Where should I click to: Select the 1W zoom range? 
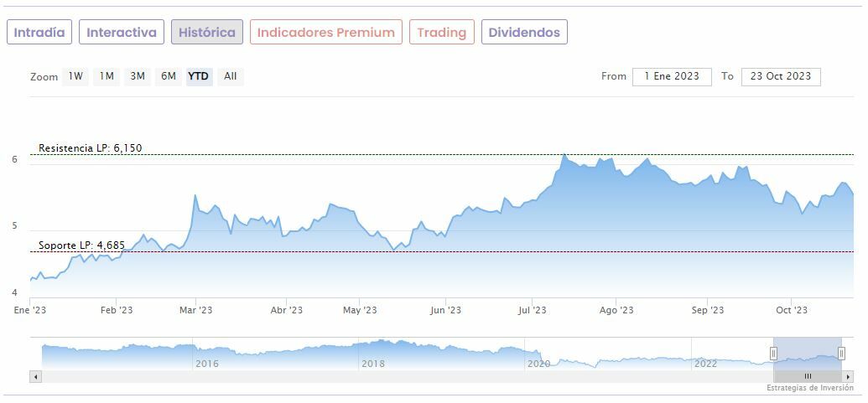75,76
